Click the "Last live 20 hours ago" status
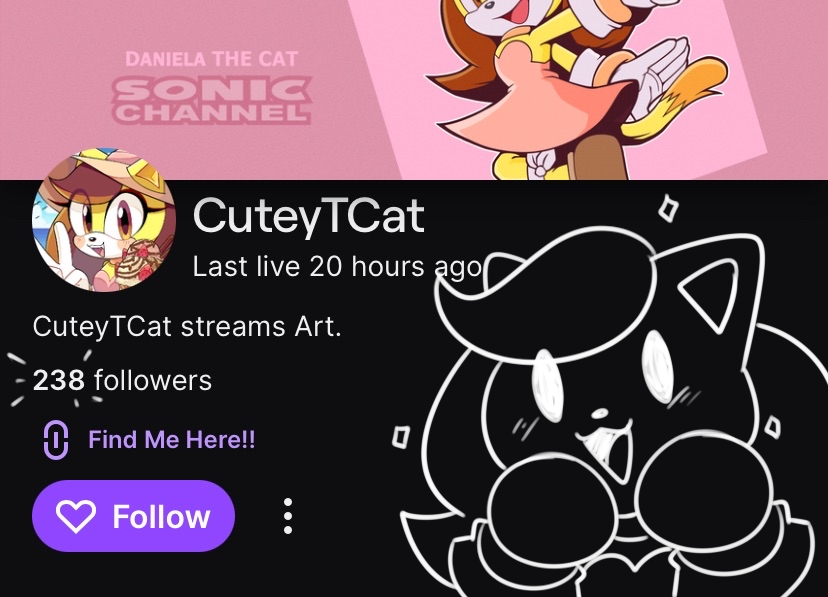 [337, 267]
